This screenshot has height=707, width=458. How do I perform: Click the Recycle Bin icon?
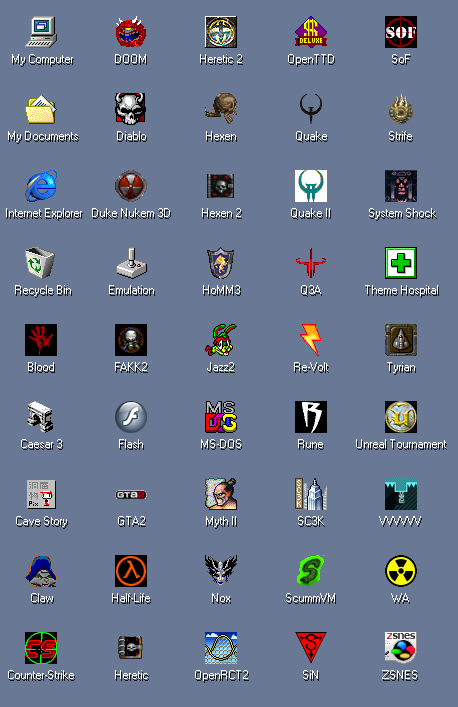[40, 263]
